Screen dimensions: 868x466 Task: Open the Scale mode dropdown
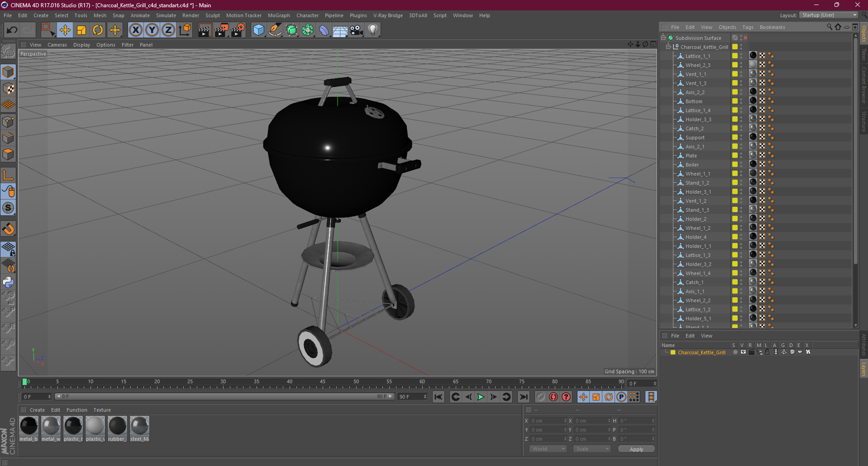click(591, 449)
